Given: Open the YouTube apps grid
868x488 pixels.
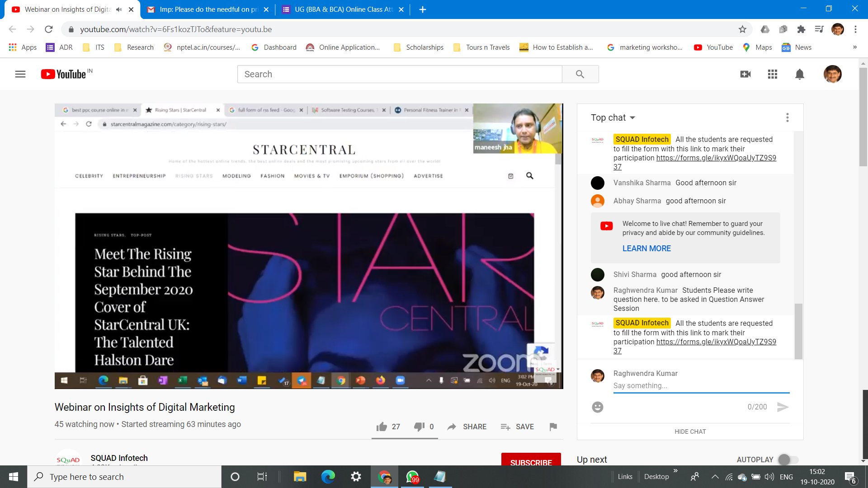Looking at the screenshot, I should click(x=773, y=74).
